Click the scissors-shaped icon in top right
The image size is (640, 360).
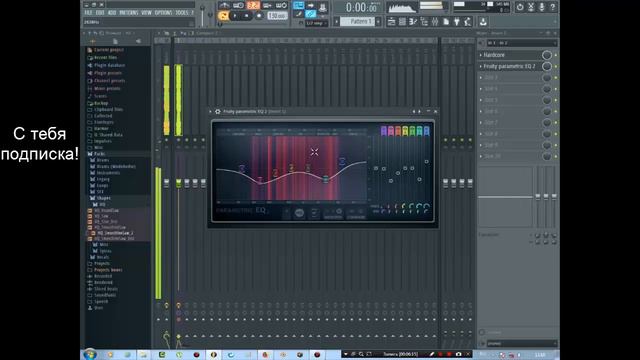tap(531, 7)
